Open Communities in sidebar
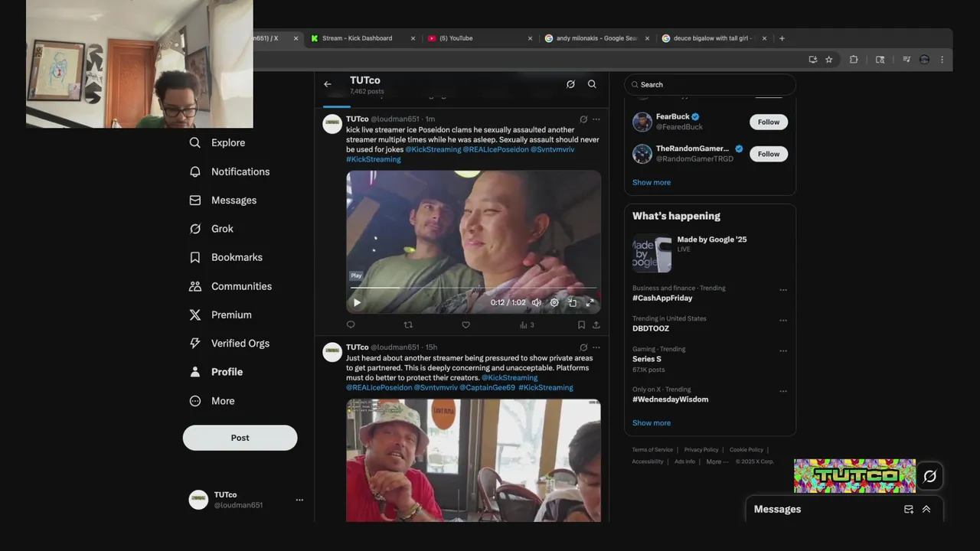This screenshot has height=551, width=980. pyautogui.click(x=230, y=286)
